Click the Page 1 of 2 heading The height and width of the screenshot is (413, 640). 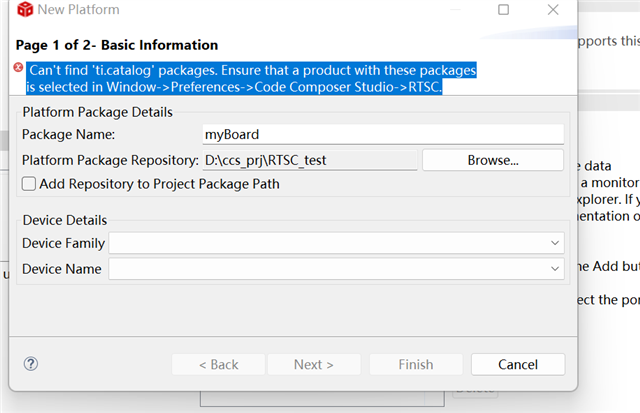pyautogui.click(x=118, y=45)
